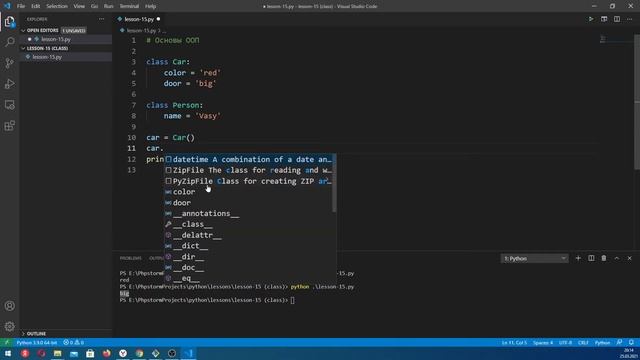This screenshot has width=640, height=360.
Task: Open the Search view in activity bar
Action: coord(9,42)
